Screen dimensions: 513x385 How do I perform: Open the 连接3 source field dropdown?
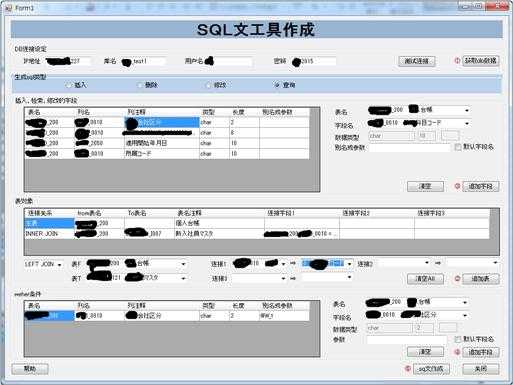(283, 278)
